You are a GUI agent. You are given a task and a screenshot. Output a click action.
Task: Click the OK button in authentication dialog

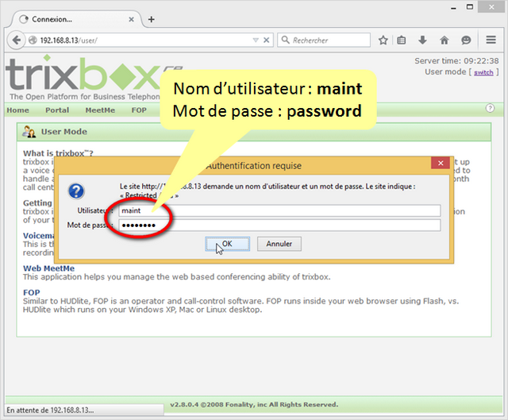pyautogui.click(x=228, y=244)
